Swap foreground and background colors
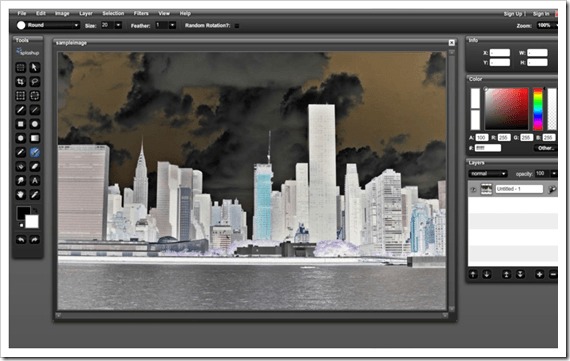 [35, 210]
